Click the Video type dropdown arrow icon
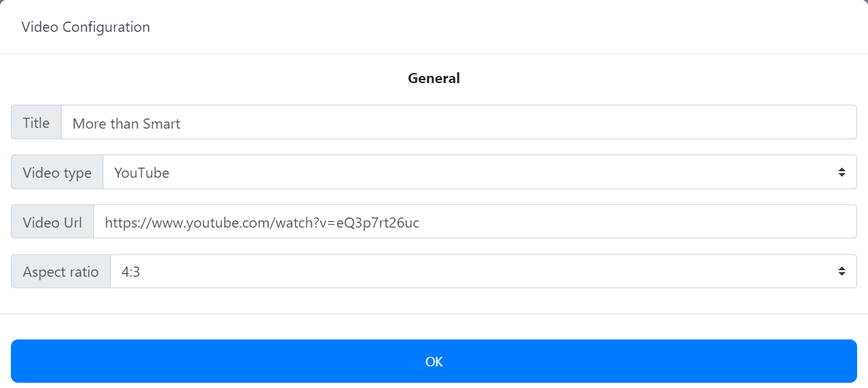The width and height of the screenshot is (868, 388). pos(842,173)
